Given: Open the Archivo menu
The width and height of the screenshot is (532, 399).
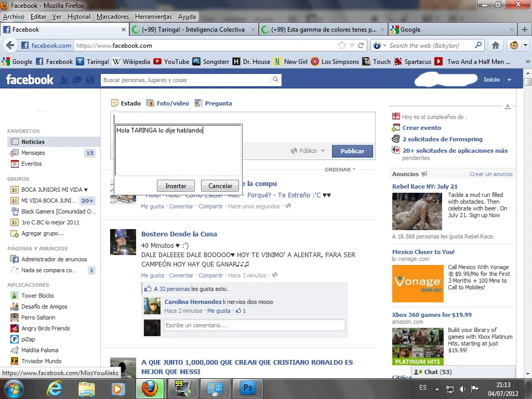Looking at the screenshot, I should point(14,16).
